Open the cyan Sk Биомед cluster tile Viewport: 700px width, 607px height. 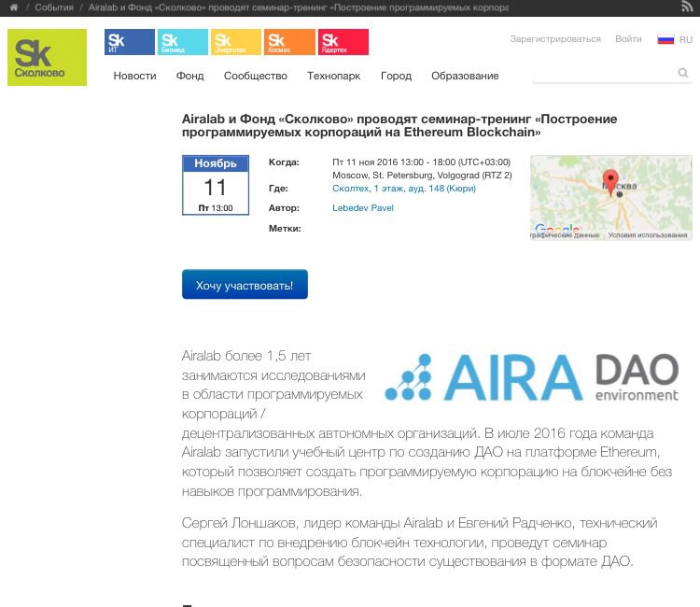point(183,42)
